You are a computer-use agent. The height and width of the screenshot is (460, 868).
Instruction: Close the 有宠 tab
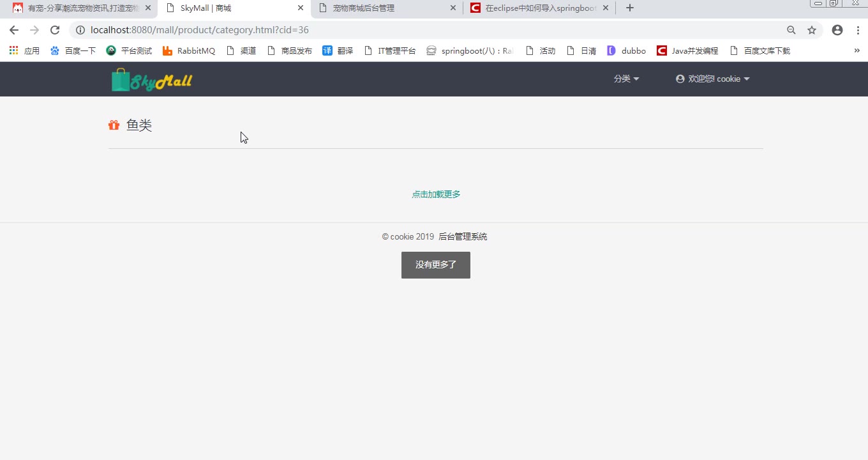[148, 8]
